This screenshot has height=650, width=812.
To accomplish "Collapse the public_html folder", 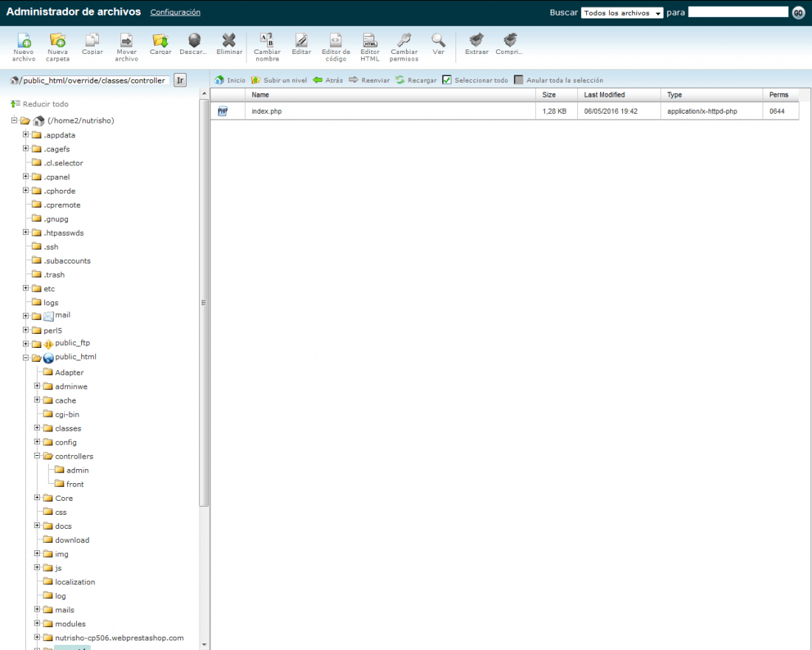I will [25, 357].
